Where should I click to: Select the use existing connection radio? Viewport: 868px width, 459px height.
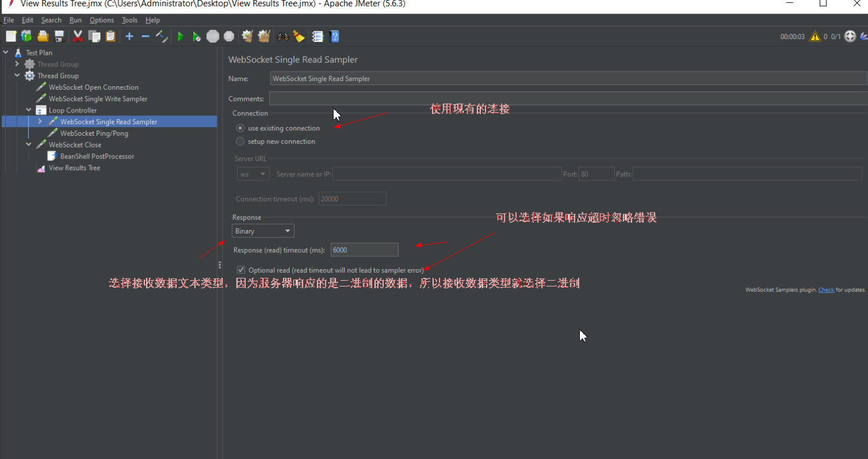(x=240, y=128)
